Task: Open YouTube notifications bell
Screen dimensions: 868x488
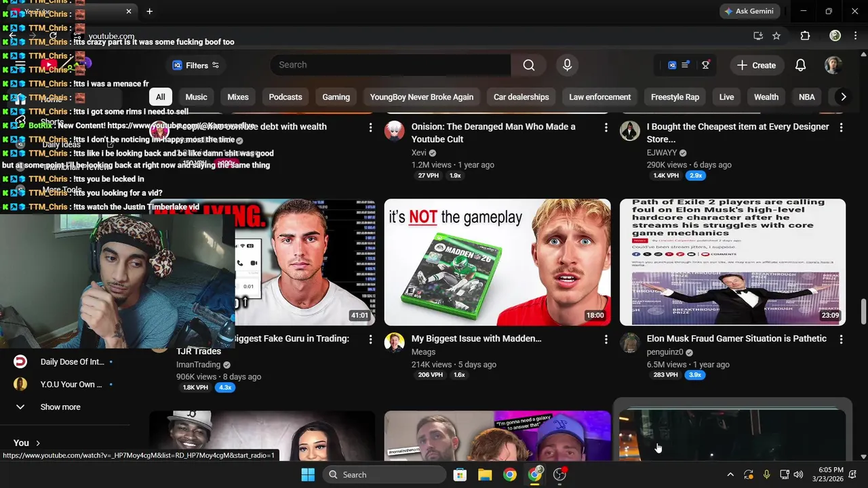Action: coord(801,65)
